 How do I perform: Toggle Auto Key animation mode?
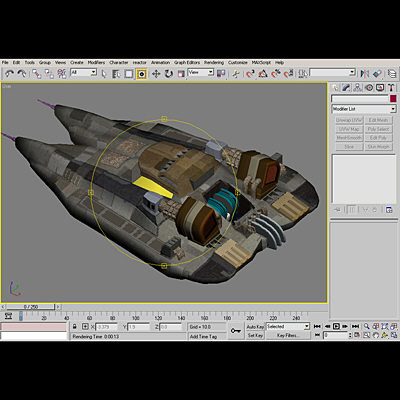coord(255,327)
